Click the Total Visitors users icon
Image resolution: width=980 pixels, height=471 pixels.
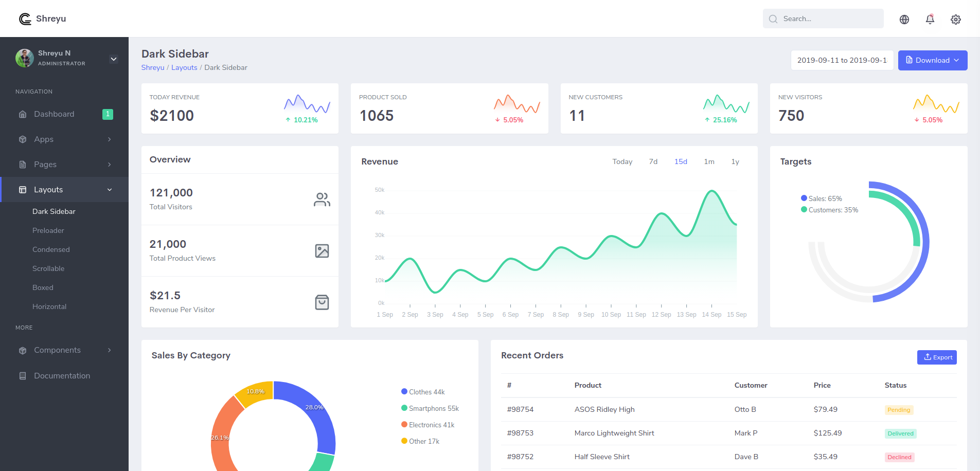tap(322, 200)
